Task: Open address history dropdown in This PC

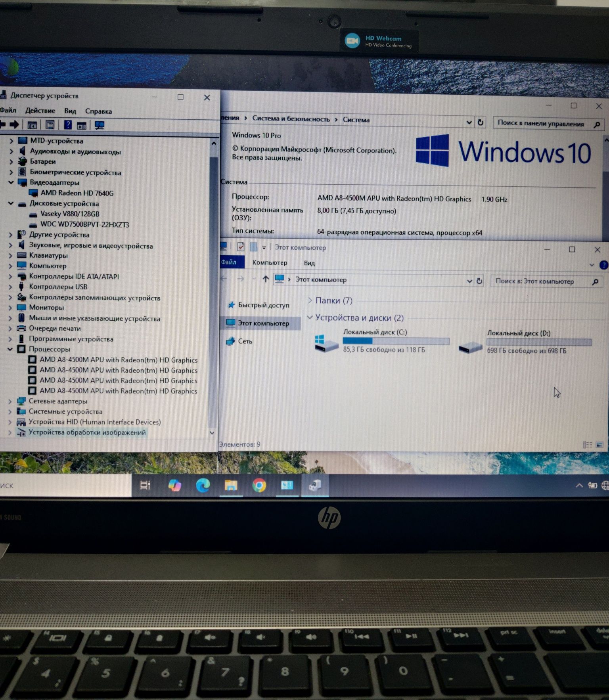Action: pyautogui.click(x=469, y=281)
